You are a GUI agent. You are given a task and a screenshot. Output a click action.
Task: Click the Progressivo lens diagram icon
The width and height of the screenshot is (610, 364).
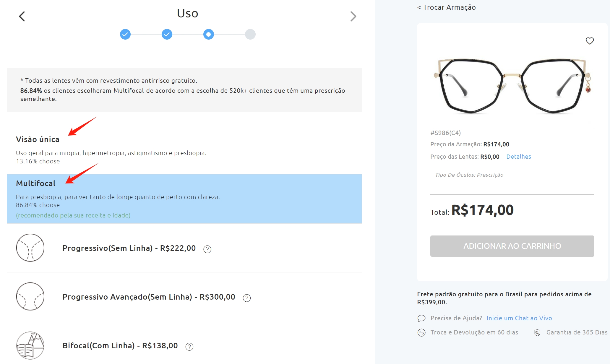click(30, 248)
